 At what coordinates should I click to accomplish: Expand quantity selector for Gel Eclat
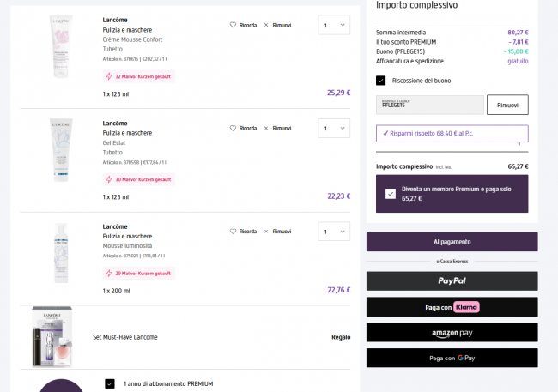pyautogui.click(x=333, y=129)
